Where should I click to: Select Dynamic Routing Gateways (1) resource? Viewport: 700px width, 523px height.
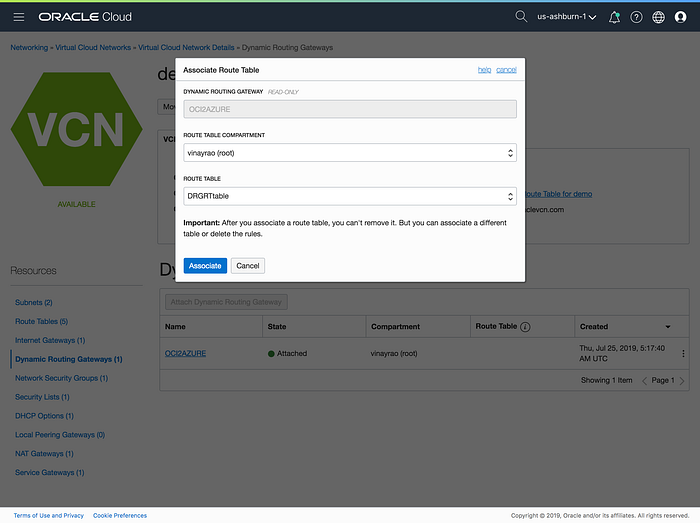(69, 359)
